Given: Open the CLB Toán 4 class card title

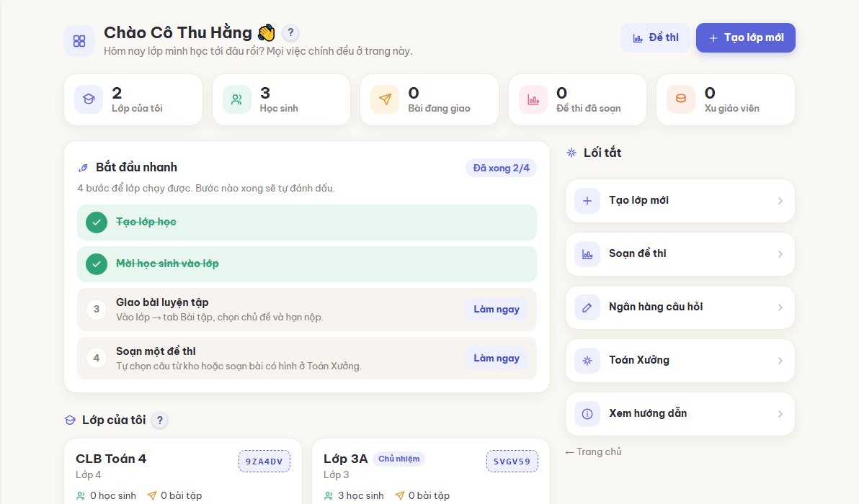Looking at the screenshot, I should (111, 459).
